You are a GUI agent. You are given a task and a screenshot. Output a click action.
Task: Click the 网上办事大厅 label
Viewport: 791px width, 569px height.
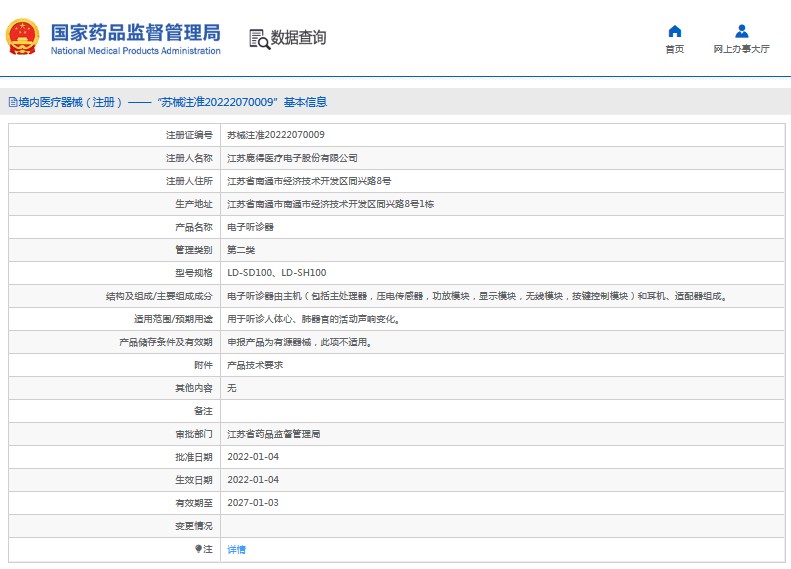coord(741,49)
